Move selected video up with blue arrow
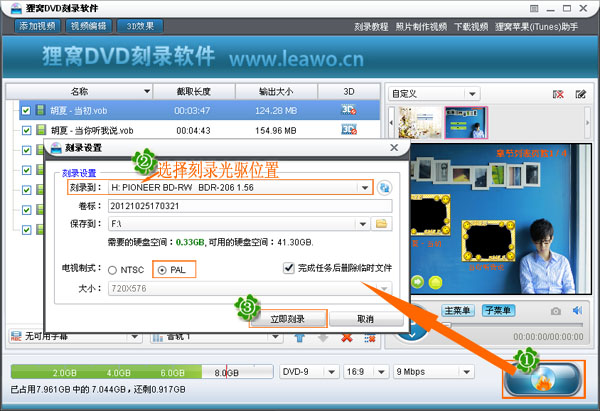600x411 pixels. tap(300, 338)
